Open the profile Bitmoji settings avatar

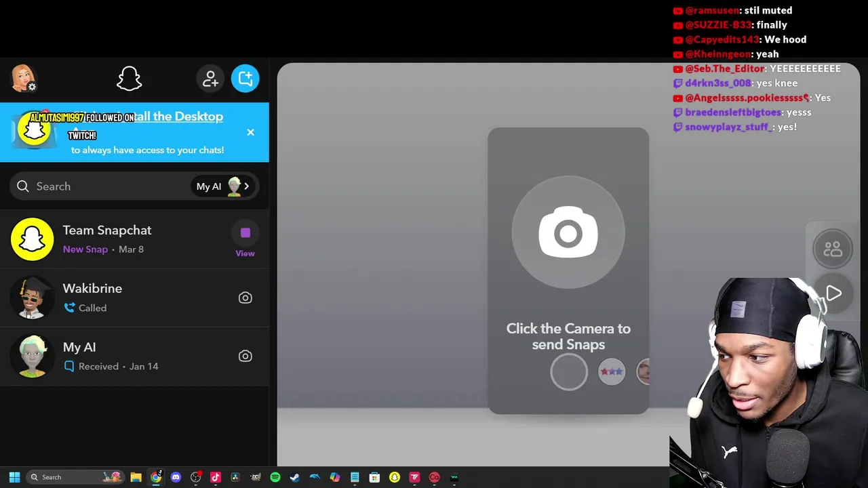click(x=23, y=79)
